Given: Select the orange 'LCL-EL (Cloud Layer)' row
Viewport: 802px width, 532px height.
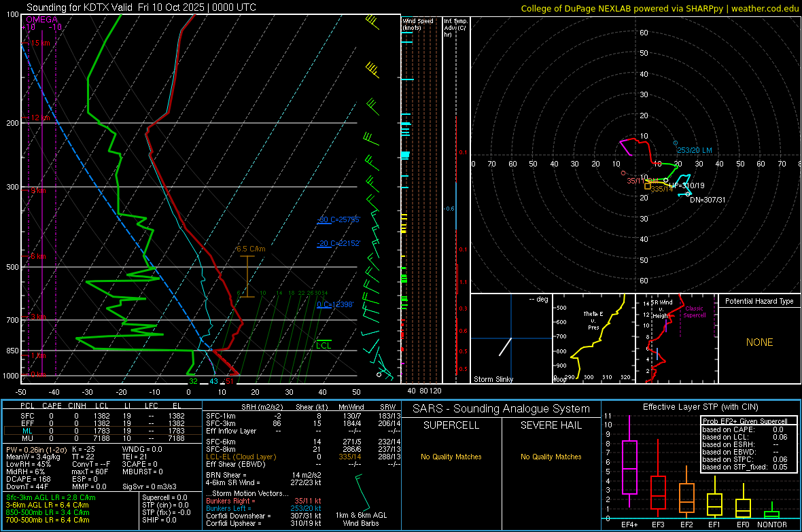Looking at the screenshot, I should [x=303, y=457].
